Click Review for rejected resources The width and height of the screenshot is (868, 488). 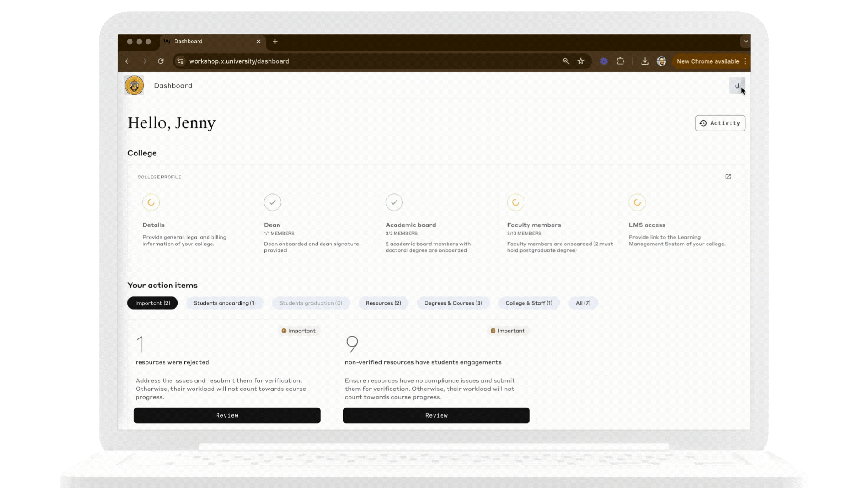pyautogui.click(x=227, y=415)
